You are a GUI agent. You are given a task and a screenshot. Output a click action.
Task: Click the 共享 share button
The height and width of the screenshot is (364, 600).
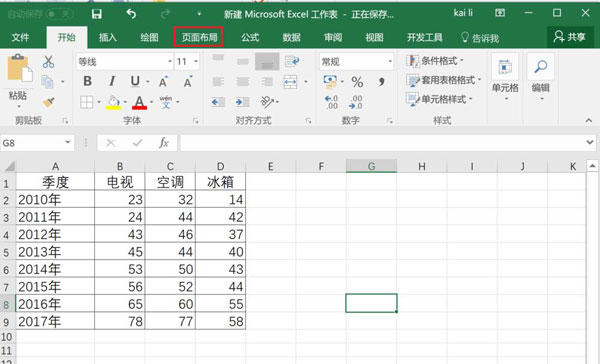[x=570, y=37]
